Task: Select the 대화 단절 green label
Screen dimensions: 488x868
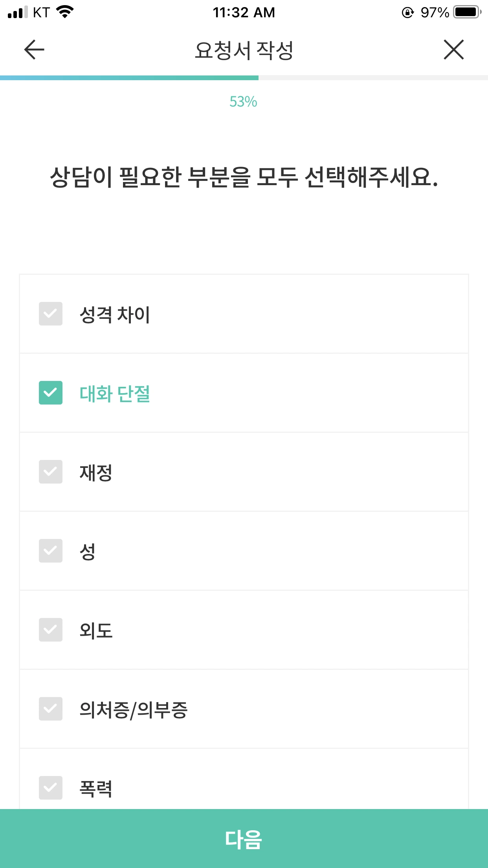Action: [x=115, y=394]
